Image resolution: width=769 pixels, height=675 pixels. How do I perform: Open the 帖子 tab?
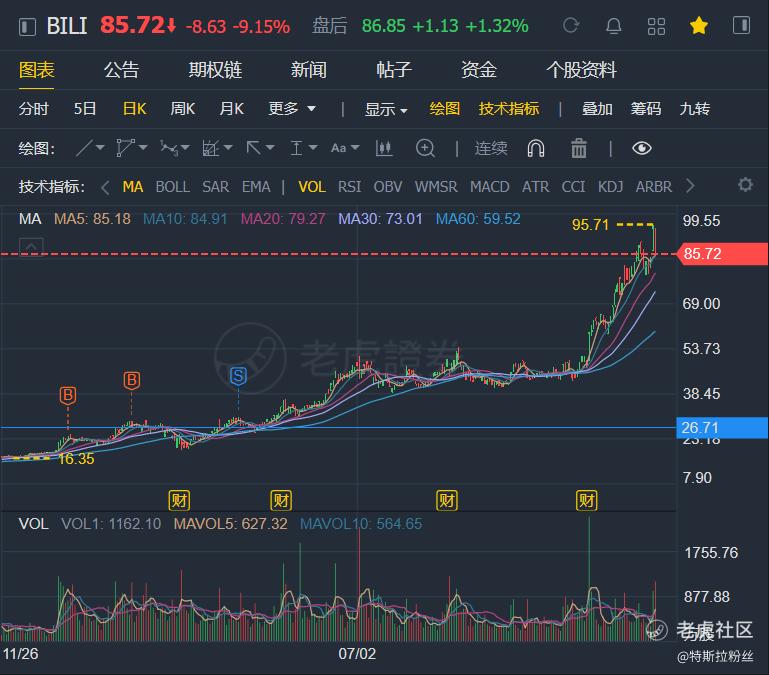pyautogui.click(x=394, y=70)
